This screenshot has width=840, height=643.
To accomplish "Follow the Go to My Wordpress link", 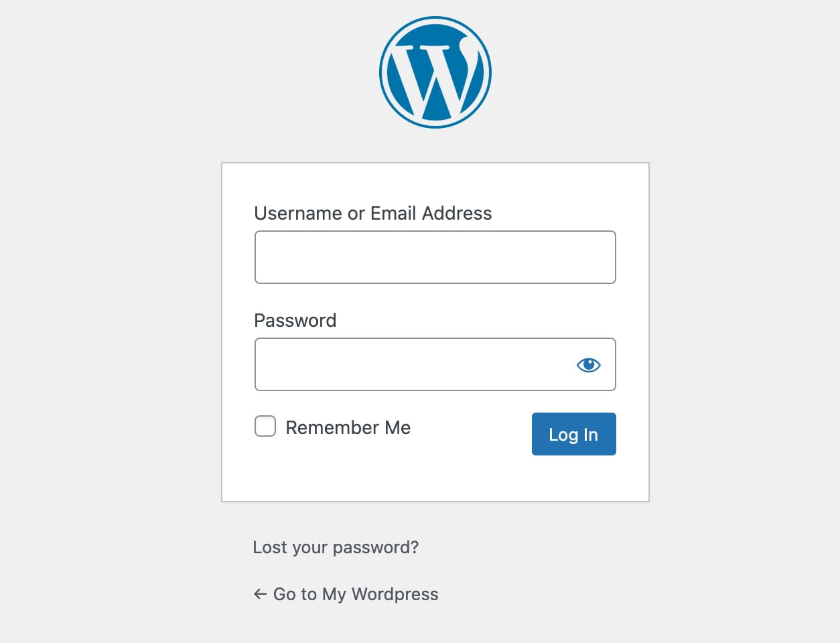I will point(346,594).
